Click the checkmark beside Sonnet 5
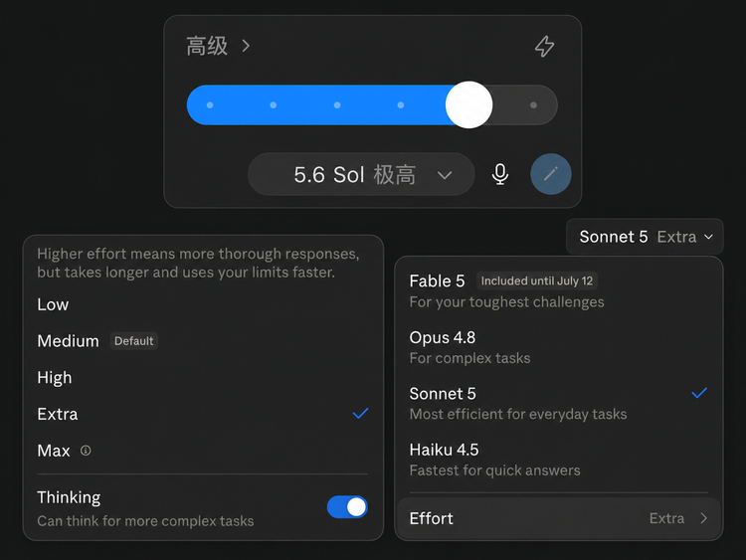 coord(699,393)
